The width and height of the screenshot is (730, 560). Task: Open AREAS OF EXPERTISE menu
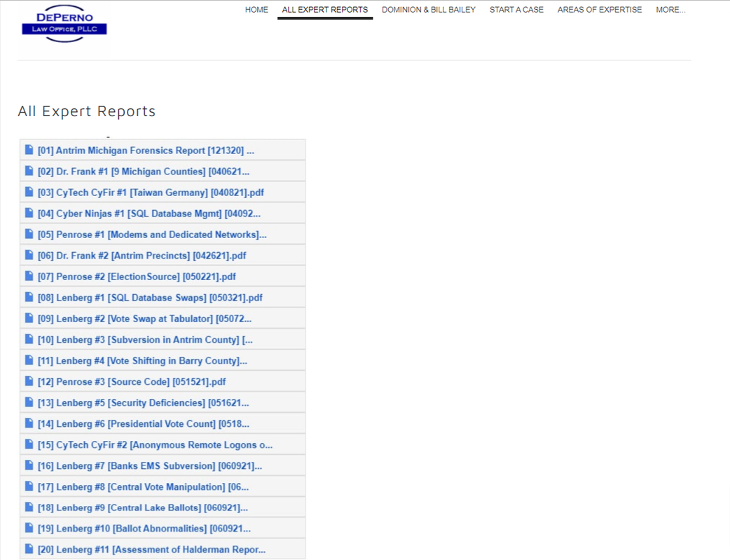600,10
